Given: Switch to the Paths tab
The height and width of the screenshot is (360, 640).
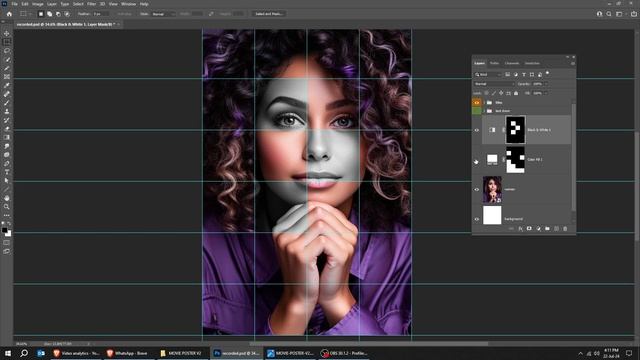Looking at the screenshot, I should coord(494,63).
